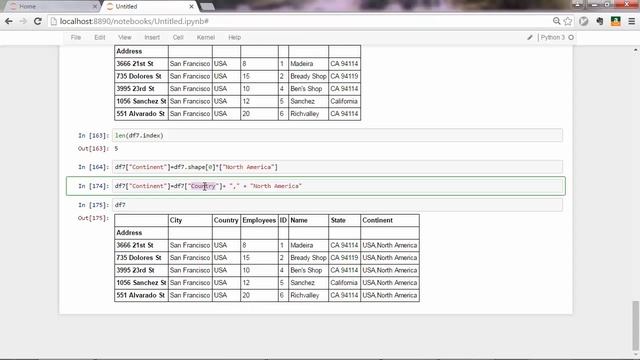The height and width of the screenshot is (360, 640).
Task: Open the Kernel menu
Action: tap(206, 37)
